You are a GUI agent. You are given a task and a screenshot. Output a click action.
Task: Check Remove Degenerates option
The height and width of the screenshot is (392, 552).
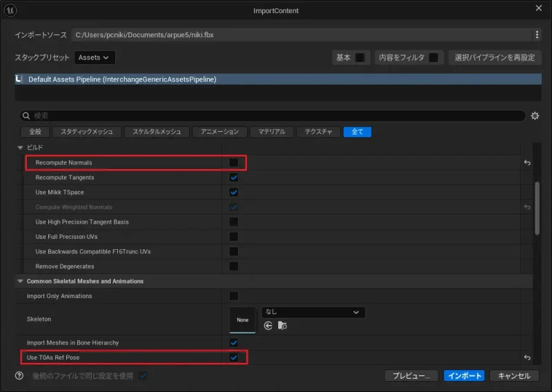pos(233,266)
